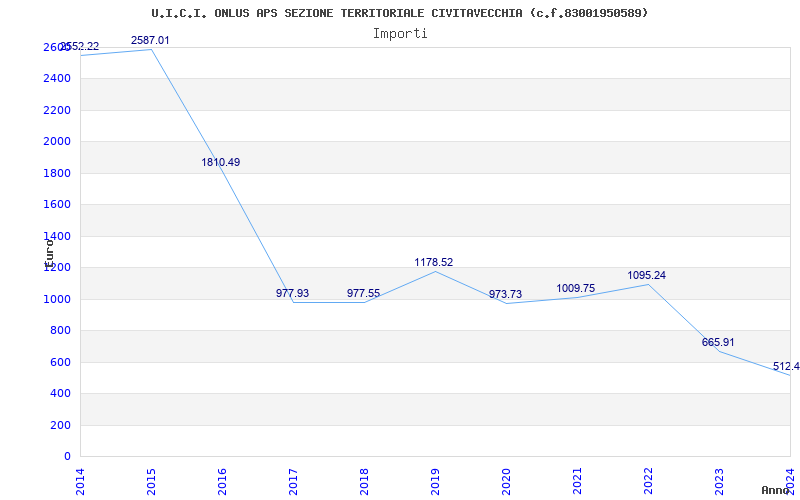Click the 2400 y-axis tick label
The image size is (800, 500).
[x=57, y=79]
